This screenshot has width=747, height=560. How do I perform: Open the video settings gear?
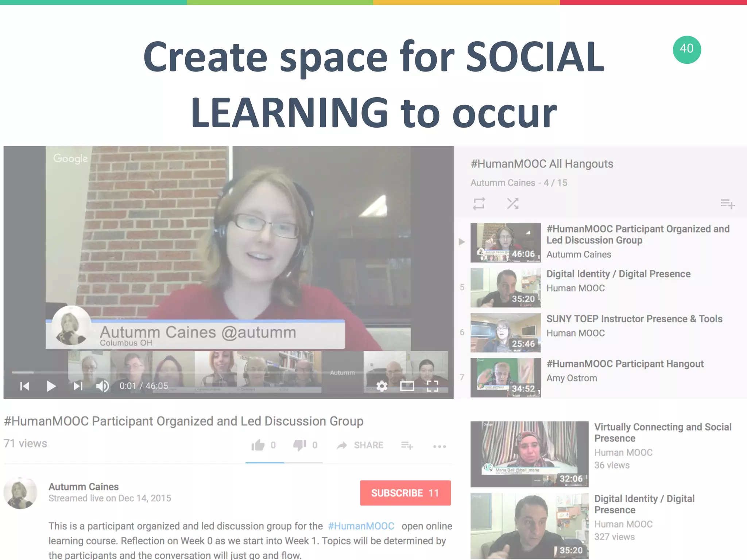click(382, 386)
